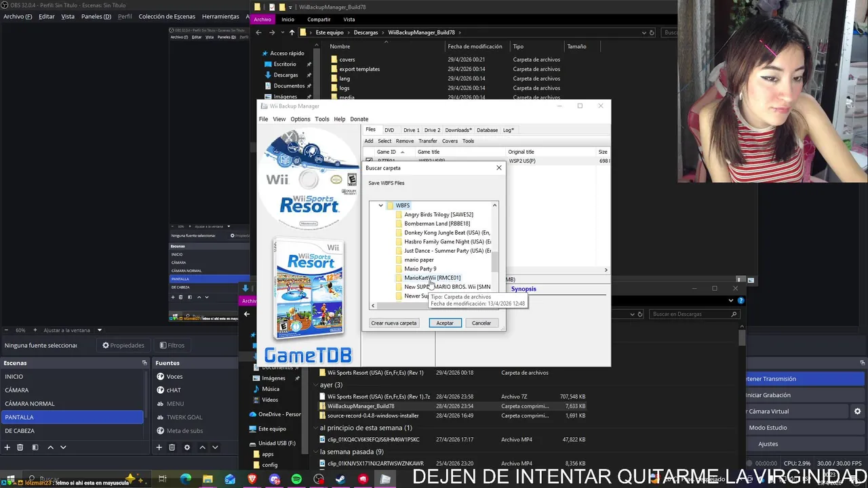Pop out the Escenas dock icon
868x488 pixels.
[x=144, y=363]
